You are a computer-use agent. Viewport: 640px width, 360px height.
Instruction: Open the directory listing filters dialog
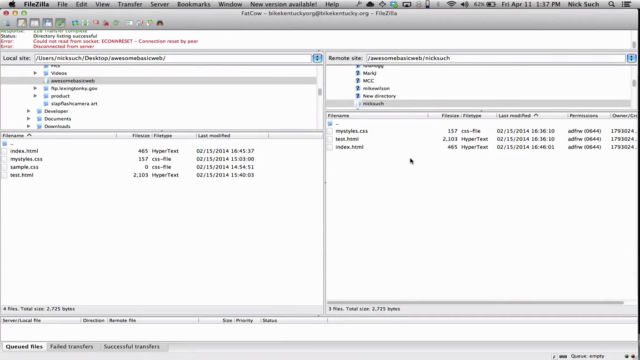tap(129, 23)
